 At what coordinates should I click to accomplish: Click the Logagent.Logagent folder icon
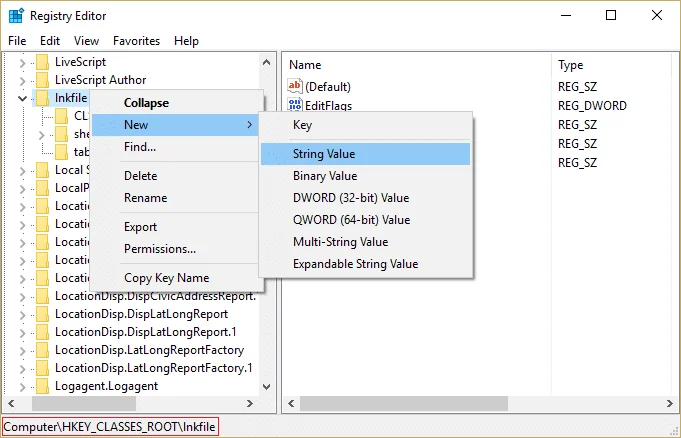(43, 386)
